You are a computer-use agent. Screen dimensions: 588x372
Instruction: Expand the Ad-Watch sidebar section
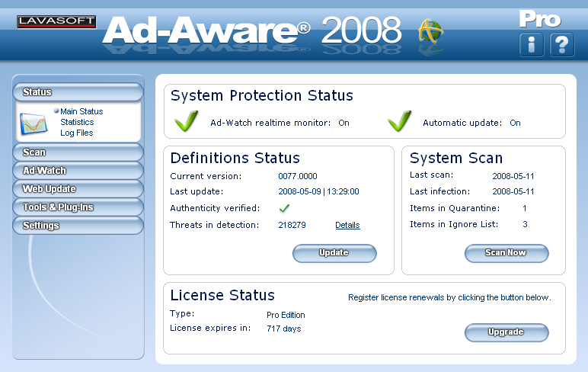78,171
